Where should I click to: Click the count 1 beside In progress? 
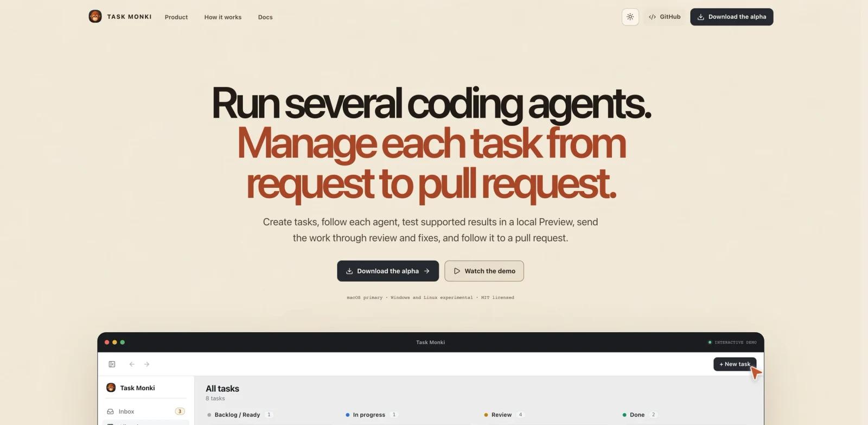(x=394, y=415)
